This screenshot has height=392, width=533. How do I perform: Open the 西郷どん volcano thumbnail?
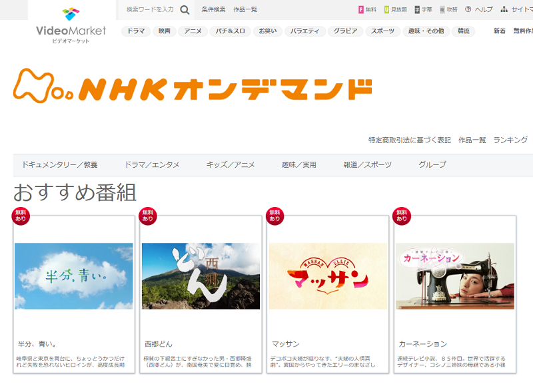click(201, 276)
